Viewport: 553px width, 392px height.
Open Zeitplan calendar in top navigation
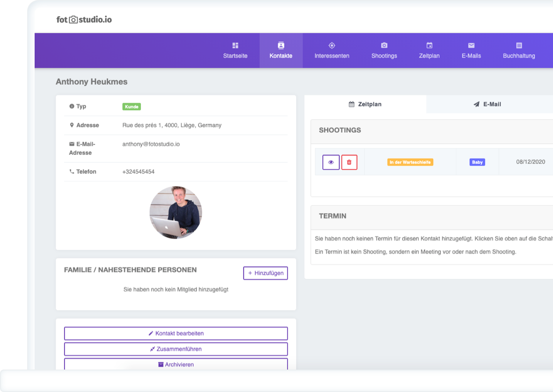coord(429,51)
